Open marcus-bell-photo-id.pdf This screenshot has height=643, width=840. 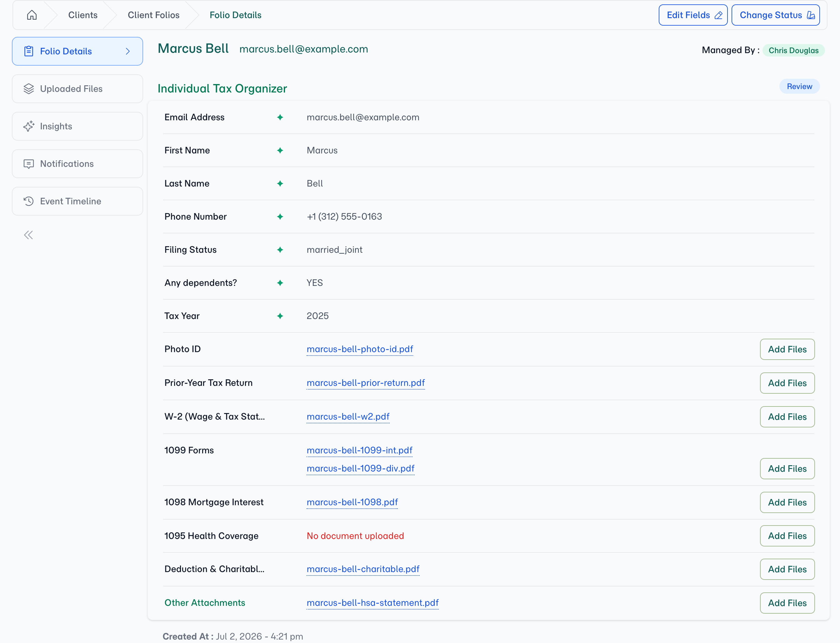tap(360, 349)
